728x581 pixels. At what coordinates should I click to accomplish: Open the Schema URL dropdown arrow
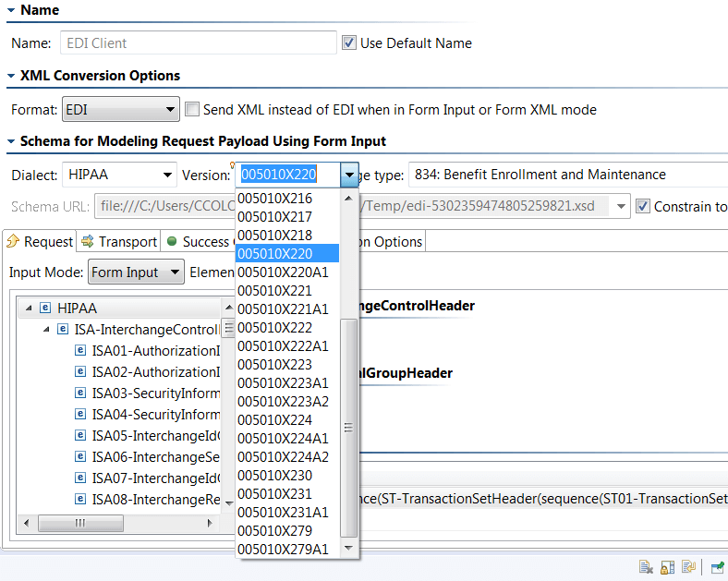click(x=621, y=206)
